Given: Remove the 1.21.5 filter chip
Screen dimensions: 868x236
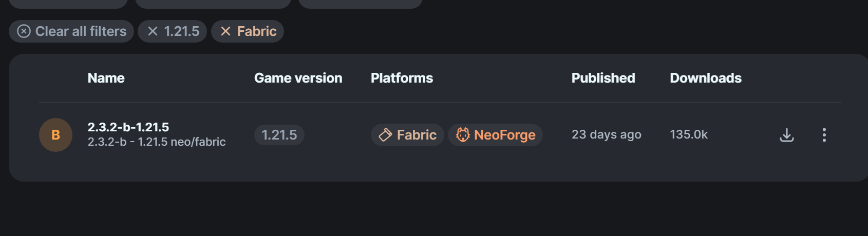Looking at the screenshot, I should 173,31.
